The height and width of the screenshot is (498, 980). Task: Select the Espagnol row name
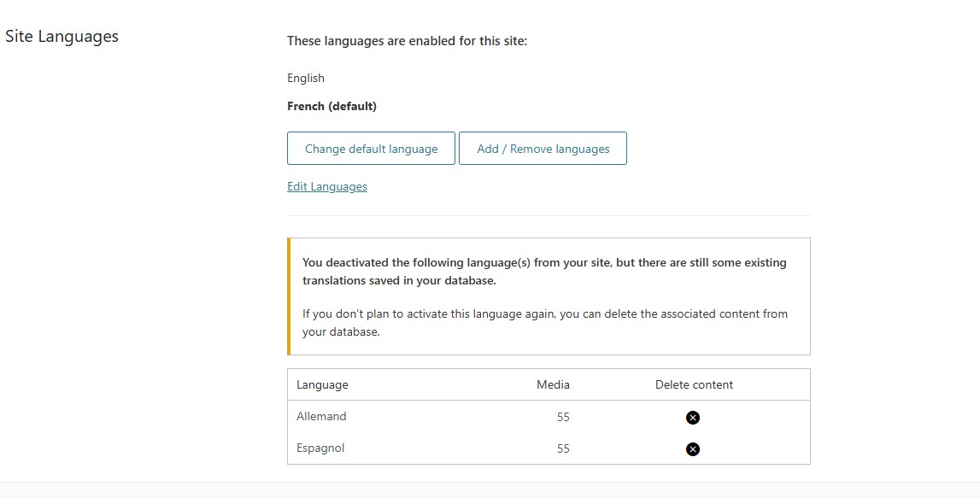pyautogui.click(x=320, y=448)
